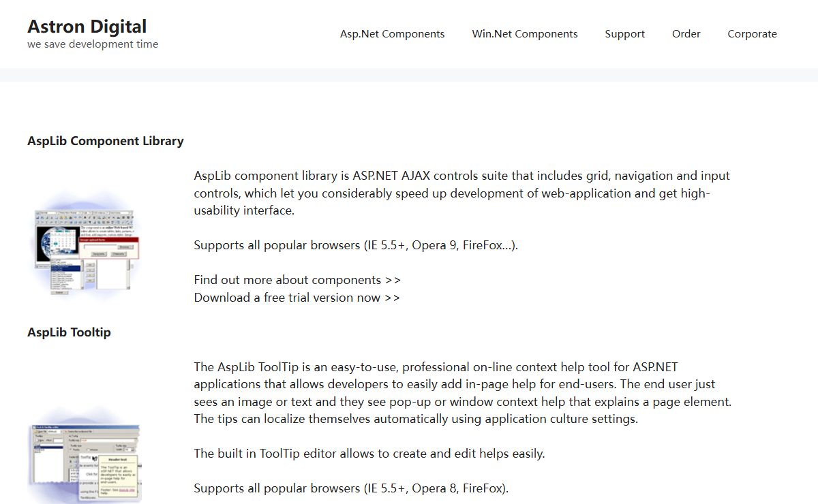Select Order in the navigation bar

686,34
